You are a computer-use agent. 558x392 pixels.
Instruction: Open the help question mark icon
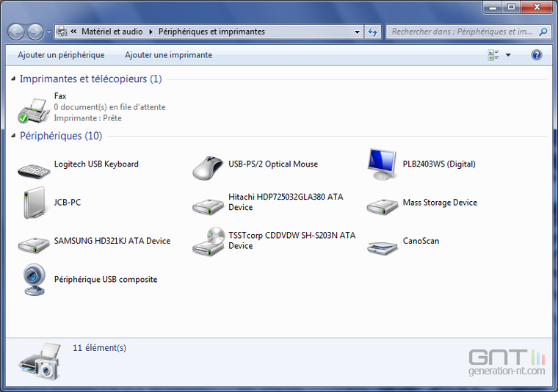[x=537, y=55]
